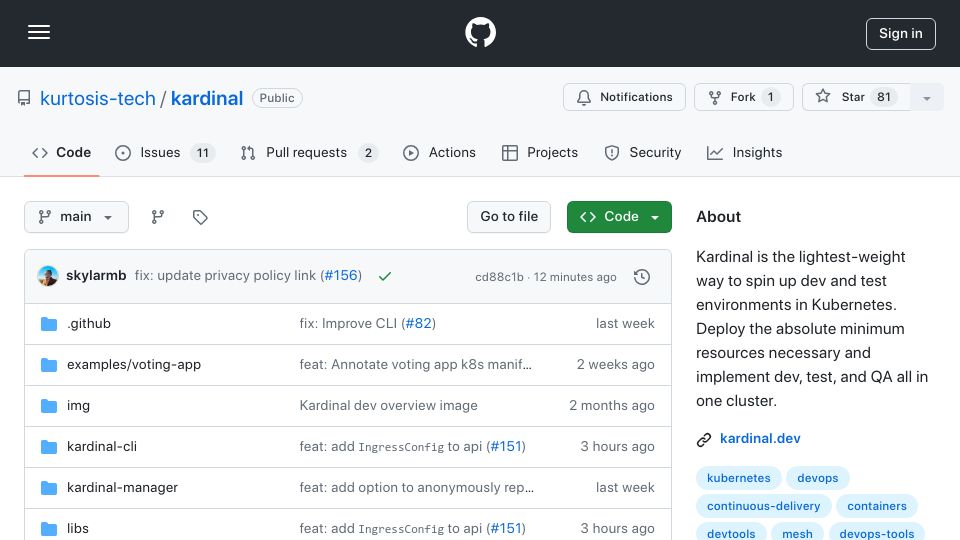
Task: Open the img folder
Action: [x=78, y=405]
